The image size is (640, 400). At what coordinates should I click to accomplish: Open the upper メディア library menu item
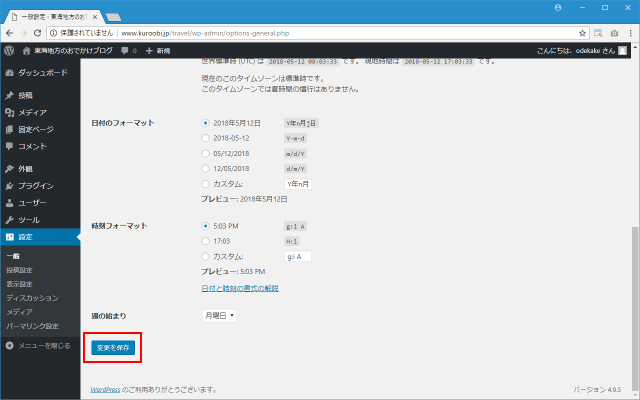(x=40, y=112)
